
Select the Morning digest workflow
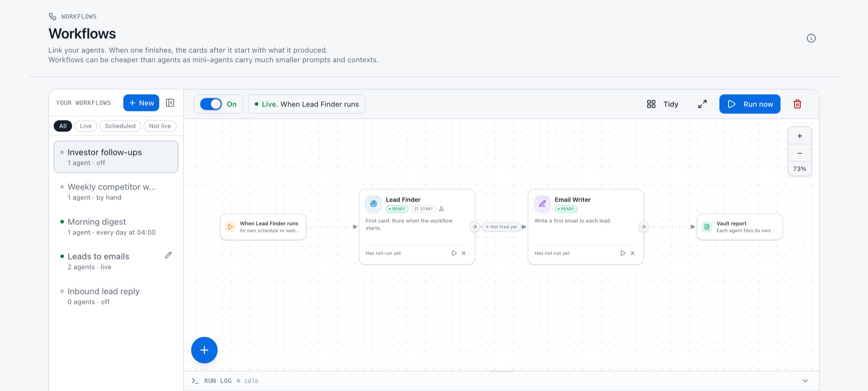pos(116,226)
